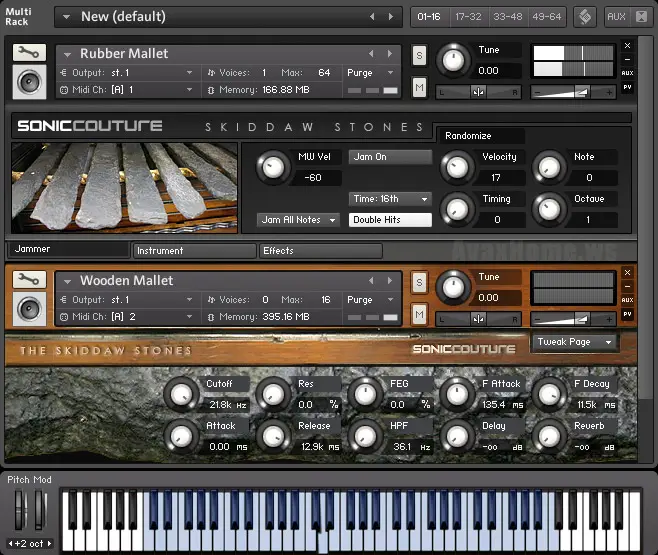This screenshot has height=555, width=658.
Task: Show rack page 17-32
Action: tap(468, 17)
